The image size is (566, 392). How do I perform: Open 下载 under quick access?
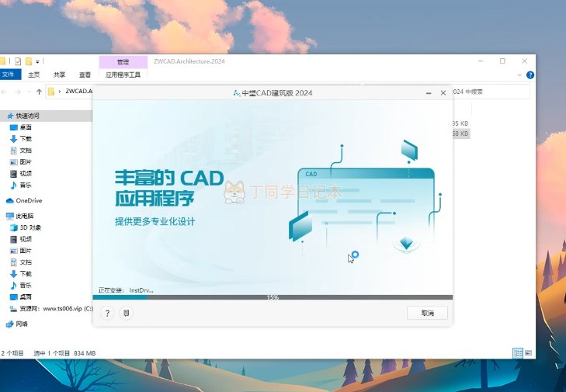(21, 139)
